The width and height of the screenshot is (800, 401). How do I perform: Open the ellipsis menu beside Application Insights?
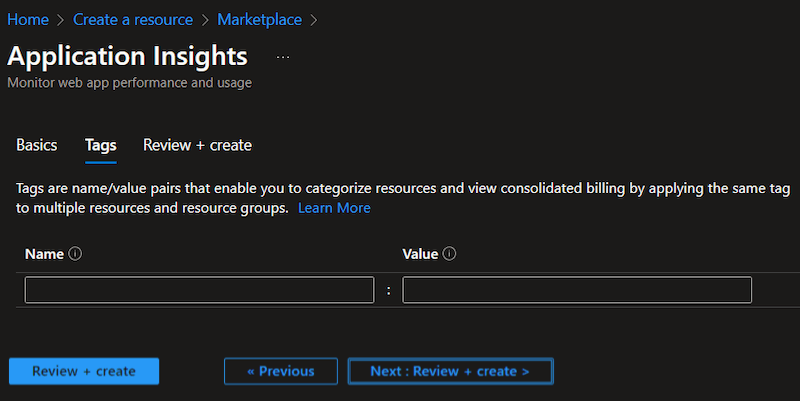click(283, 57)
